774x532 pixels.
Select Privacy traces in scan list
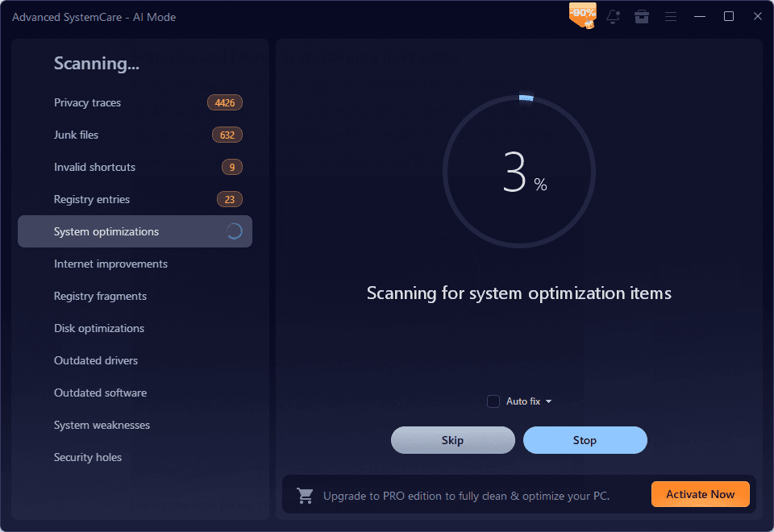[135, 102]
